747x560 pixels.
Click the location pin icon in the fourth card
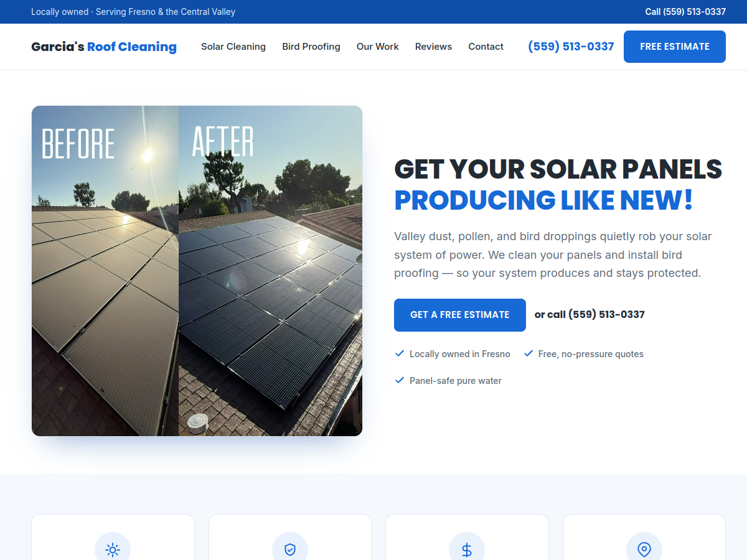pyautogui.click(x=644, y=549)
